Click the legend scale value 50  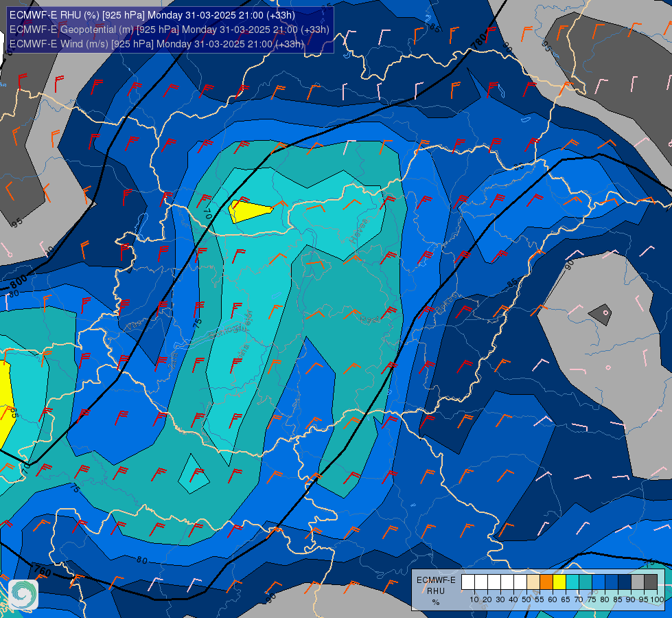526,599
